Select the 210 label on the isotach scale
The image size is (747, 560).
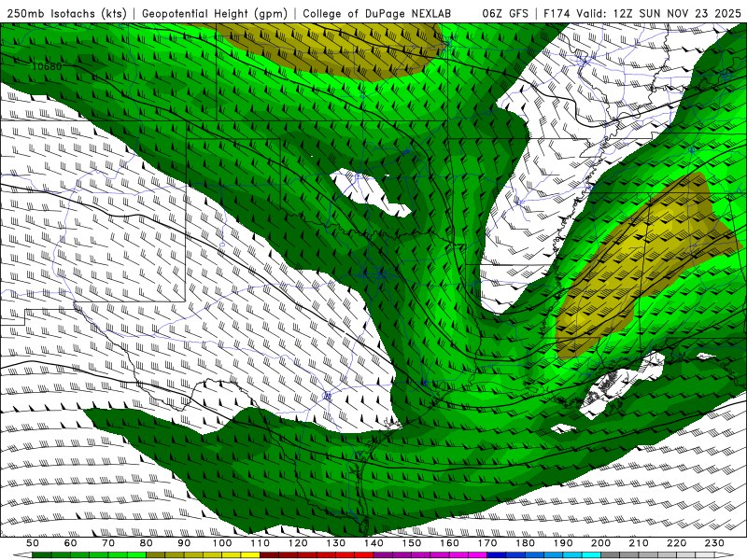coord(639,543)
